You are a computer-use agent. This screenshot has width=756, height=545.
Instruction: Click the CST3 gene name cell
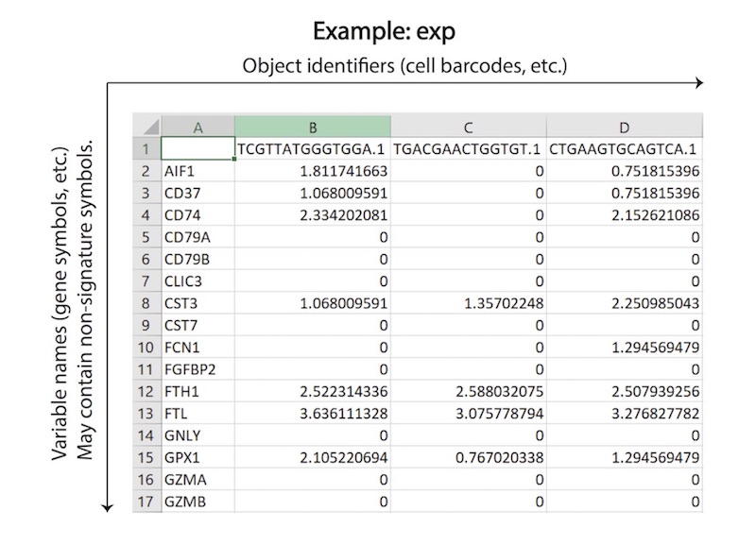click(198, 303)
